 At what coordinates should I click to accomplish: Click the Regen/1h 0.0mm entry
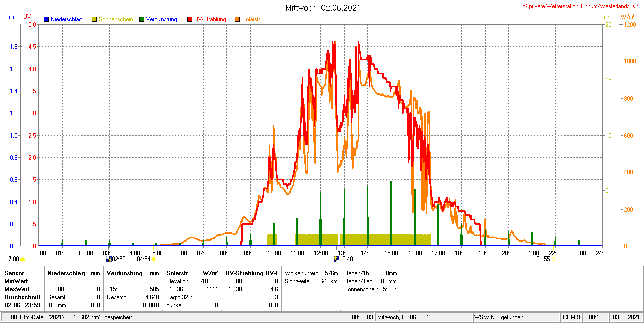pyautogui.click(x=371, y=273)
